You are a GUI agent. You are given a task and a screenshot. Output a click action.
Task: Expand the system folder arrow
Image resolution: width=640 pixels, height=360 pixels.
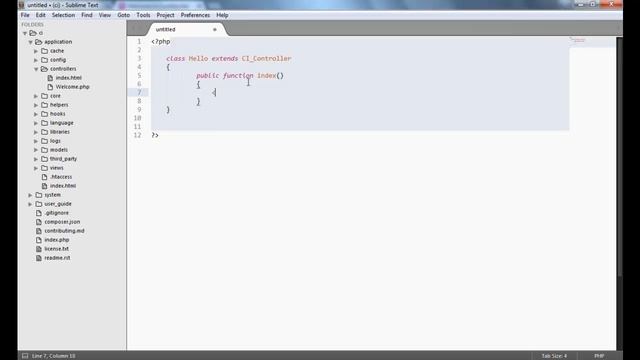(x=30, y=195)
